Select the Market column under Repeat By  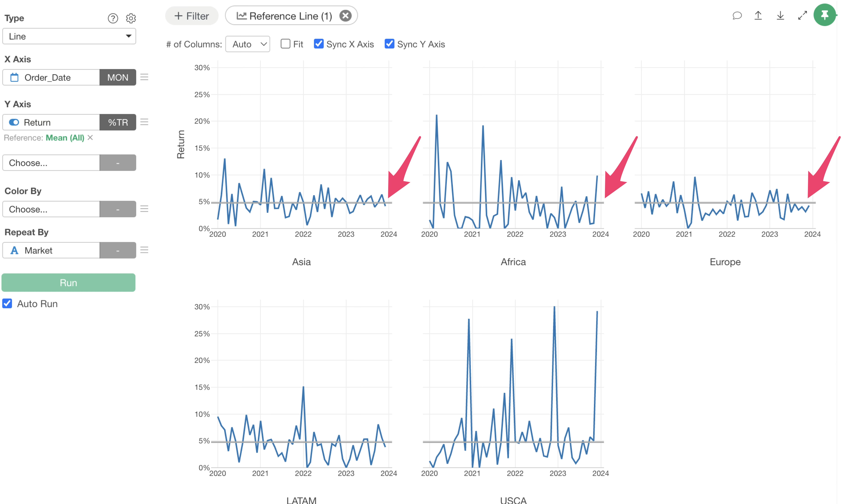pyautogui.click(x=51, y=250)
